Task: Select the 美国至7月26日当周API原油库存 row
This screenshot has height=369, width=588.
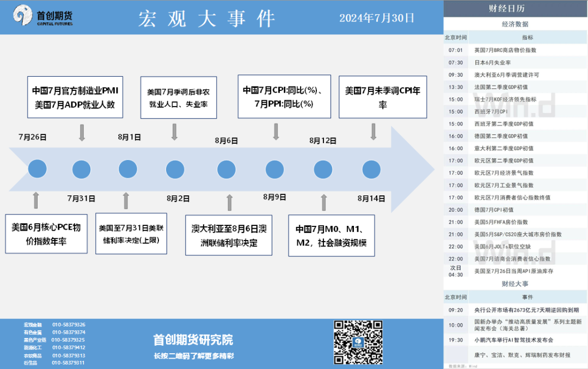Action: pos(515,271)
